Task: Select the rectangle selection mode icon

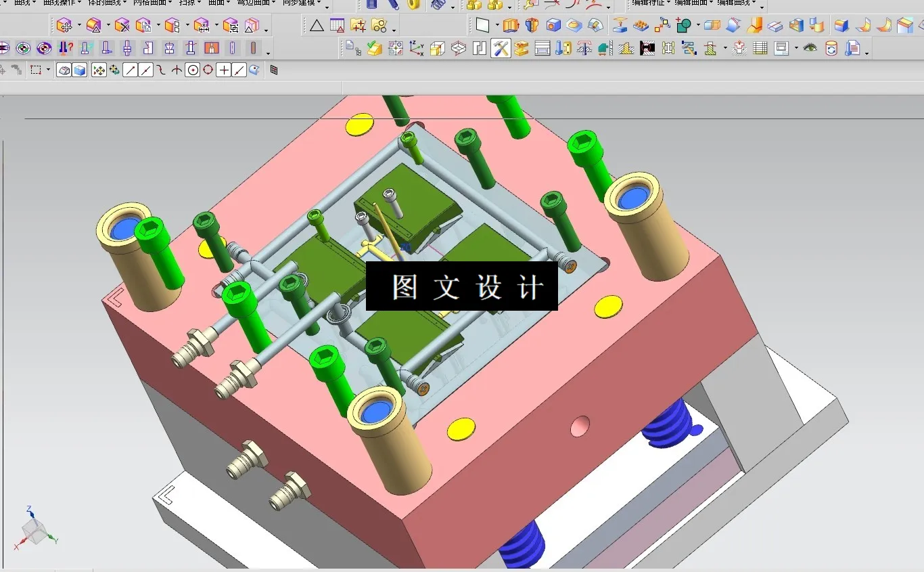Action: (x=37, y=69)
